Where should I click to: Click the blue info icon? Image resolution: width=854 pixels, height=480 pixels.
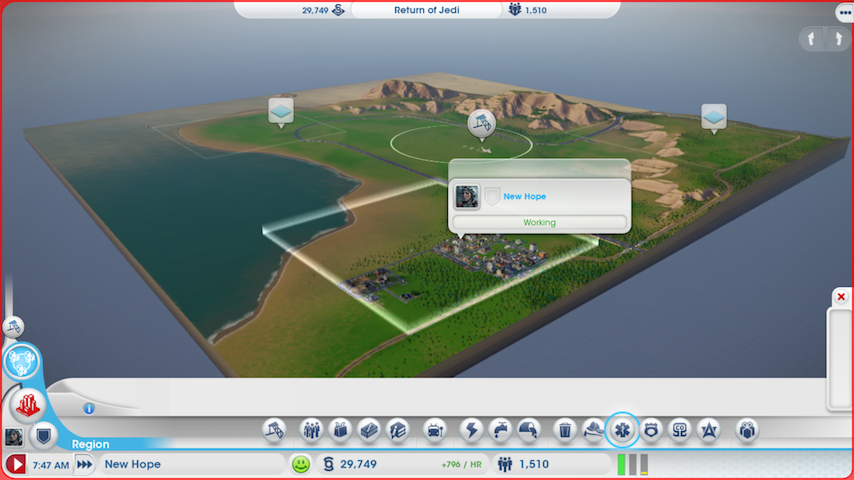click(x=89, y=408)
